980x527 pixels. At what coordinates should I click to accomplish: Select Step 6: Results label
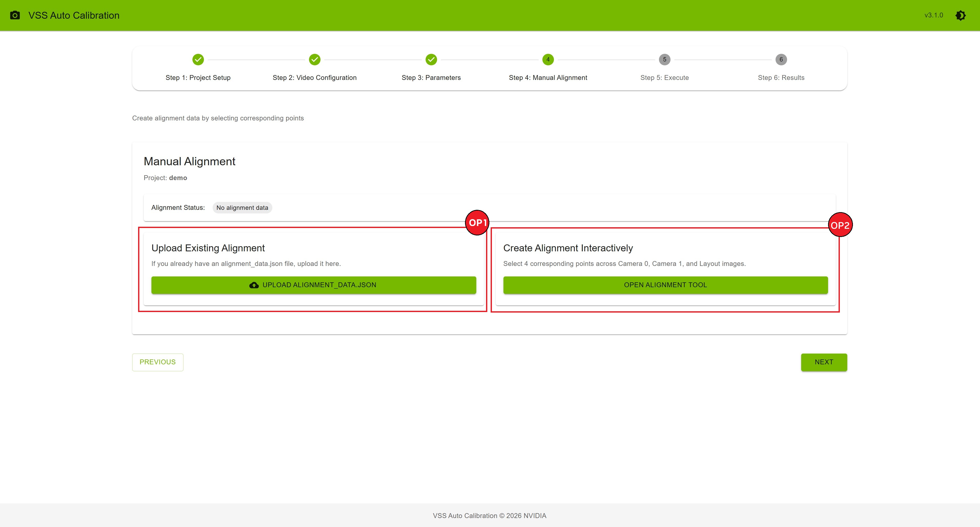point(781,78)
